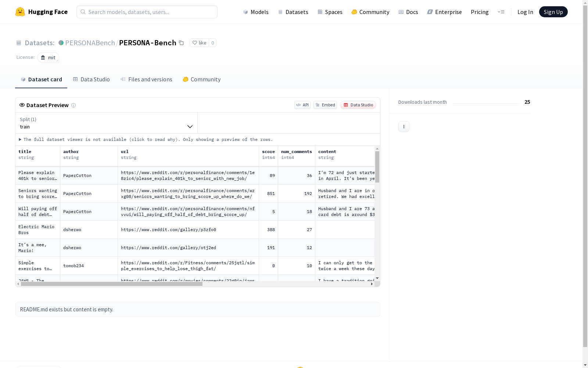Click the dsherwo author in Electric Mario row
This screenshot has height=368, width=588.
click(89, 230)
